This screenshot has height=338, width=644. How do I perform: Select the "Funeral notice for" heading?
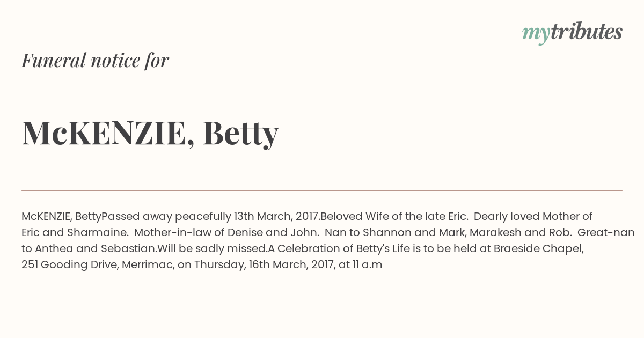click(96, 61)
